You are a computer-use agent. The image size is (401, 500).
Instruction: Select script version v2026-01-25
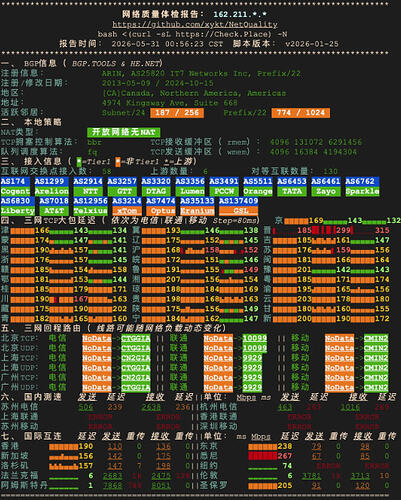pos(312,44)
